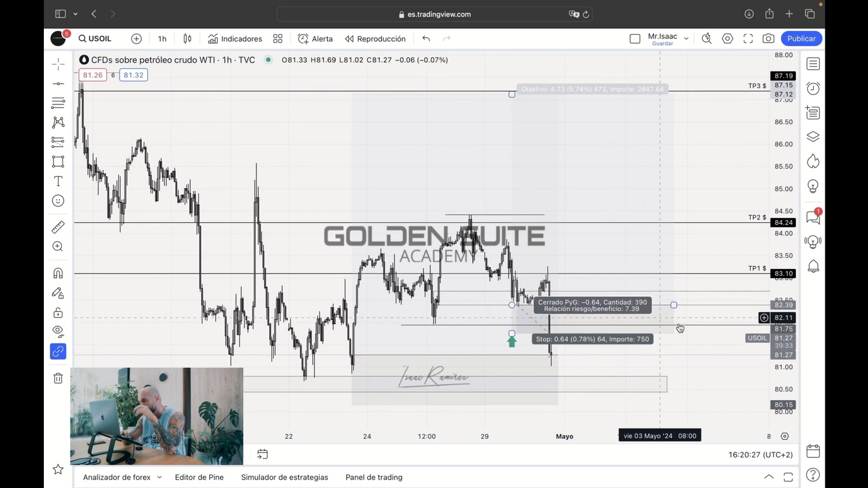Expand Analizador de forex dropdown arrow
Image resolution: width=868 pixels, height=488 pixels.
click(x=159, y=478)
